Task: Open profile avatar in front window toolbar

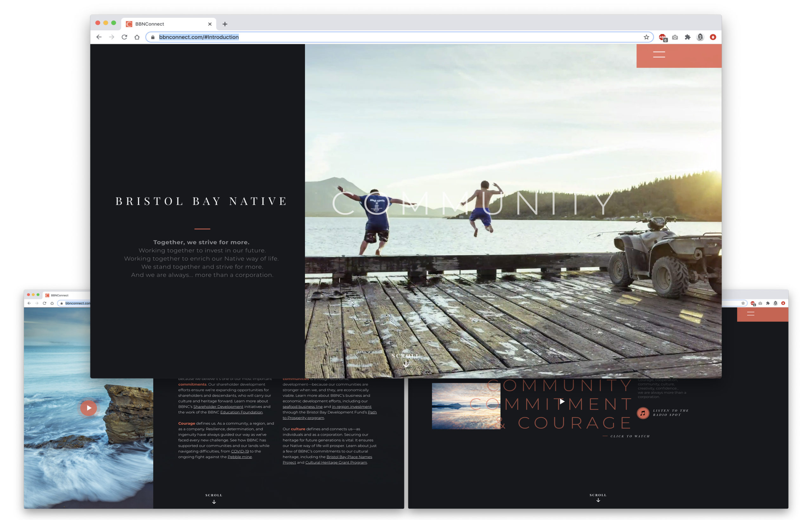Action: pos(700,37)
